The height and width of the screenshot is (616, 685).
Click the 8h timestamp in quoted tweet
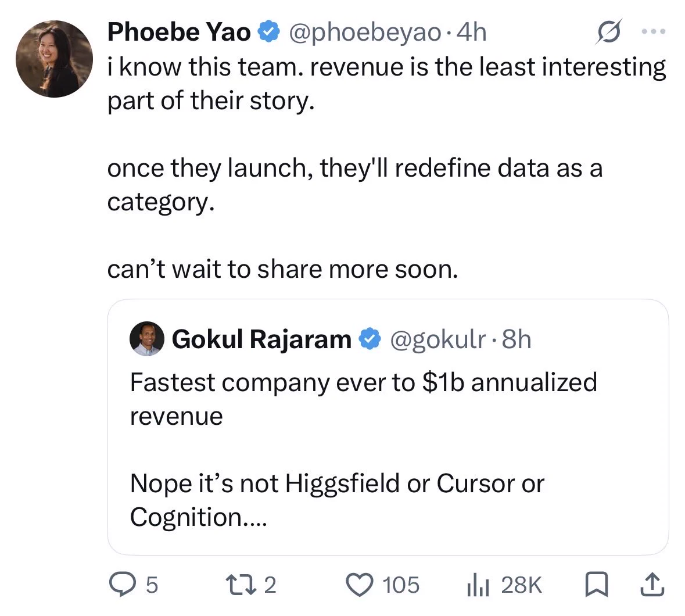point(517,339)
